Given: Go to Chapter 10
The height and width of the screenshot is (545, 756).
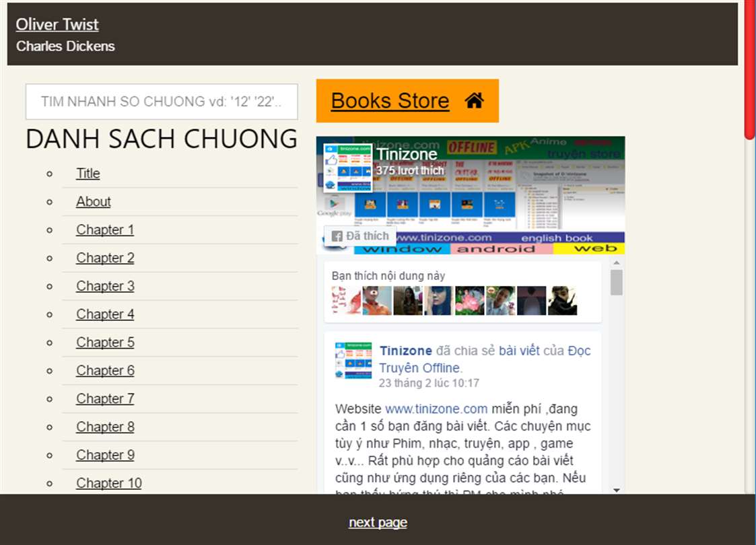Looking at the screenshot, I should 108,483.
